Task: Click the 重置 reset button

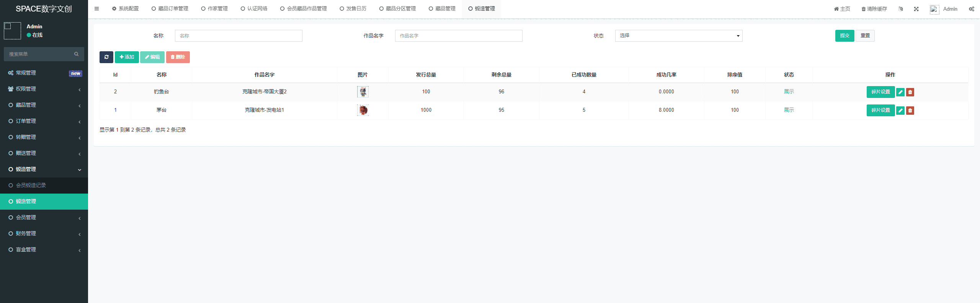Action: [865, 36]
